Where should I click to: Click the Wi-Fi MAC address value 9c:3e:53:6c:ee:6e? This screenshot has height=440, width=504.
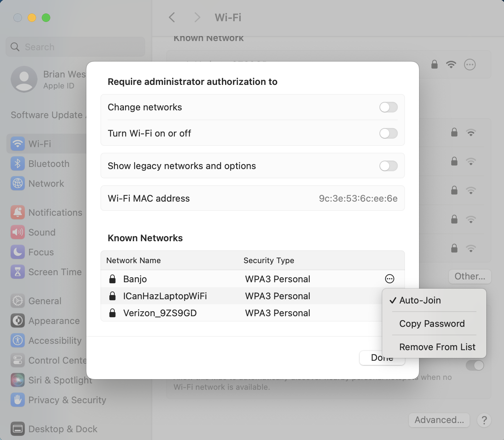[358, 198]
